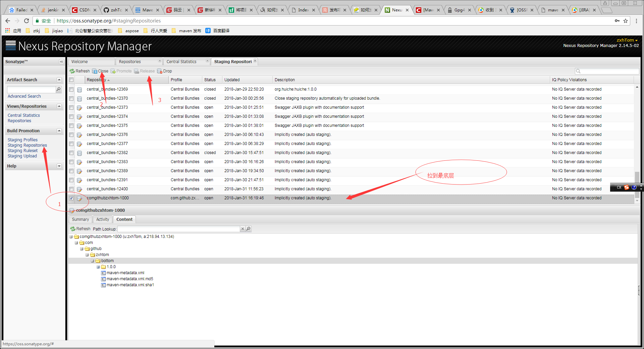Click the Refresh button in Content tab
644x349 pixels.
pyautogui.click(x=80, y=229)
